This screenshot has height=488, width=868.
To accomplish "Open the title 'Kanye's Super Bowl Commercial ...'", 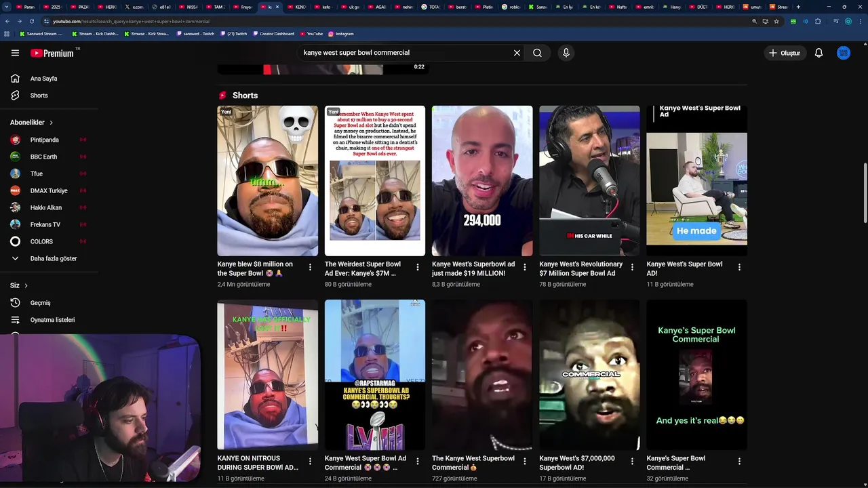I will click(x=675, y=463).
